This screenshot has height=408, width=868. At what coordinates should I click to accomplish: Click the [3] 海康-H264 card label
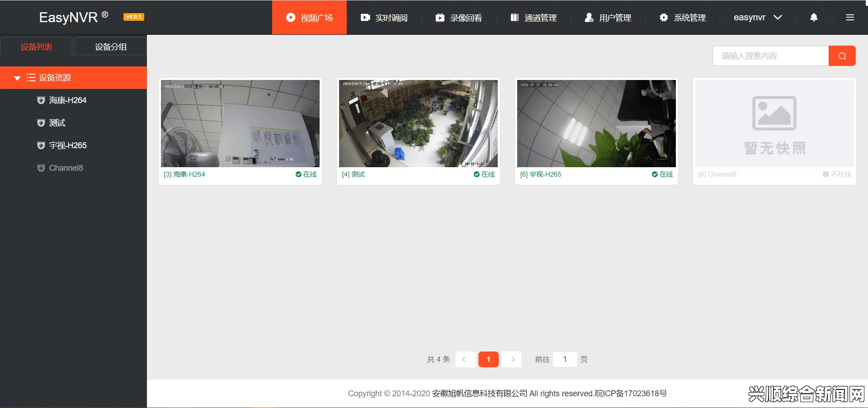pos(184,174)
